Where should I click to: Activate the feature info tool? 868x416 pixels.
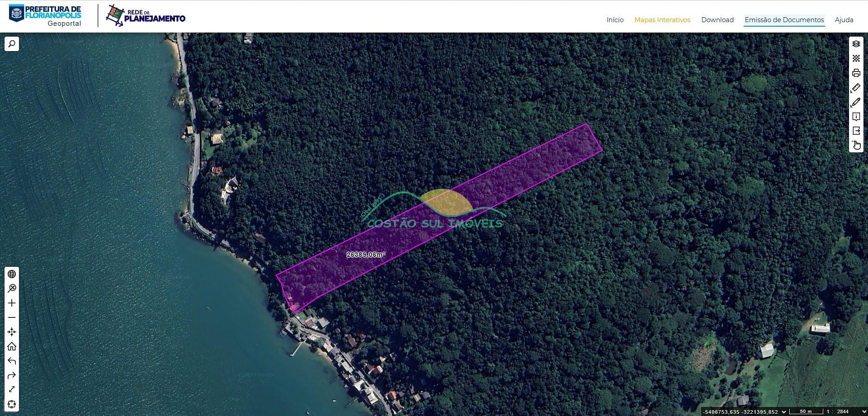[x=856, y=117]
